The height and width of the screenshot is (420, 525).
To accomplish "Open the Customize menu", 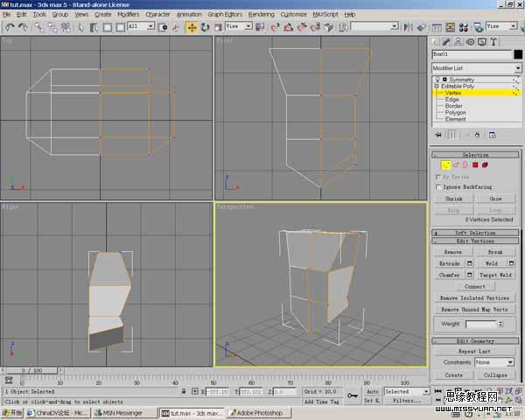I will click(x=293, y=14).
